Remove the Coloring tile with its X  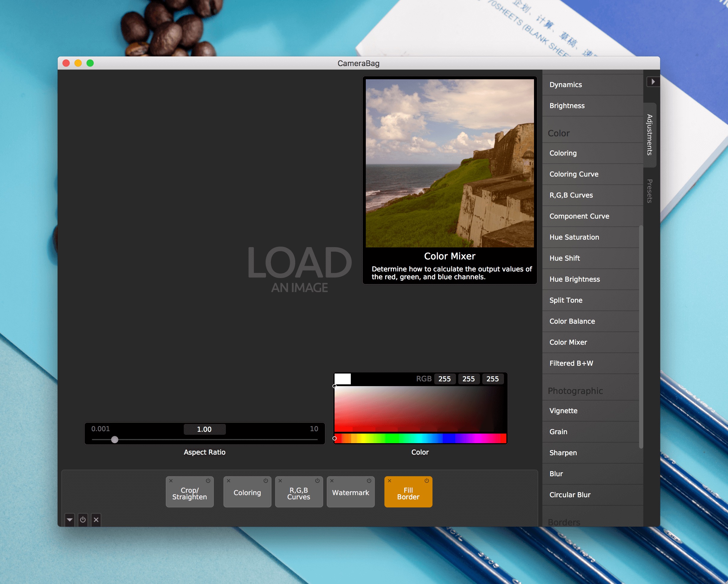coord(229,481)
